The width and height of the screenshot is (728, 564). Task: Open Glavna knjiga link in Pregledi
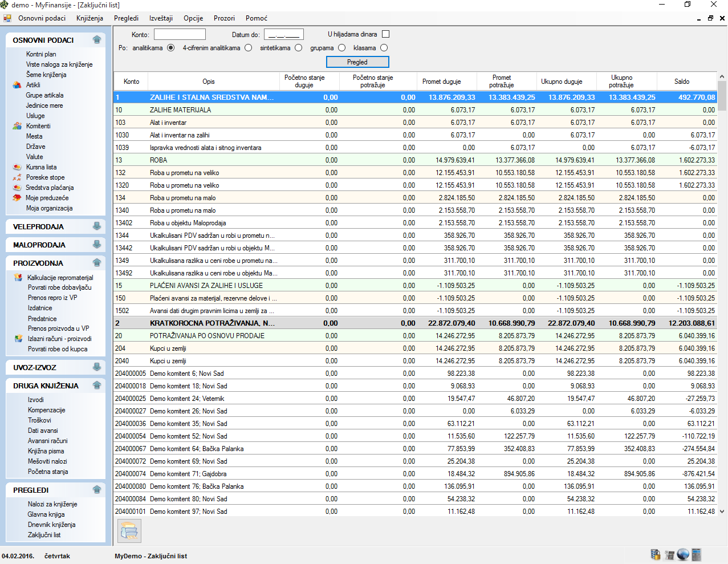coord(46,514)
